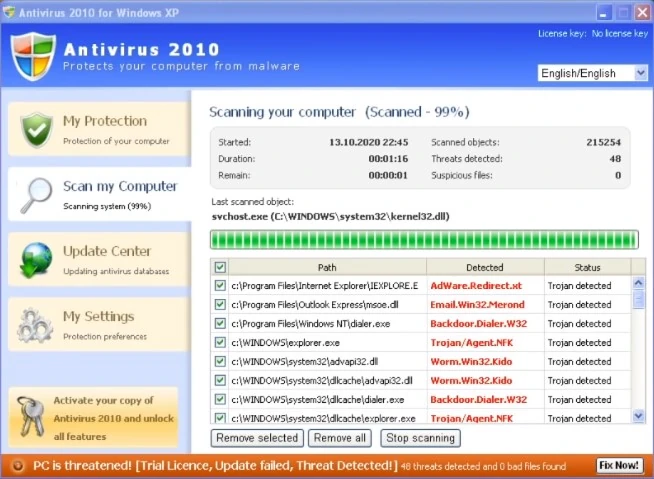Click the No license key text
This screenshot has width=654, height=479.
click(619, 34)
